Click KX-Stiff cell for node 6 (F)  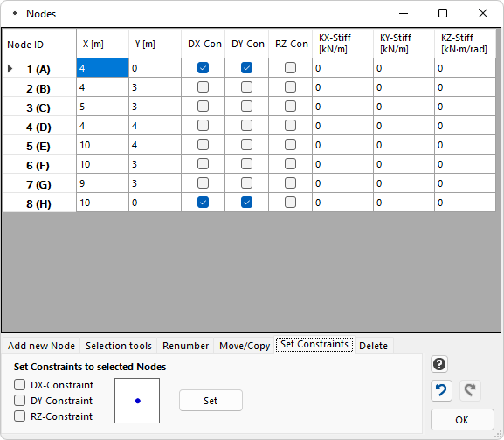point(342,164)
